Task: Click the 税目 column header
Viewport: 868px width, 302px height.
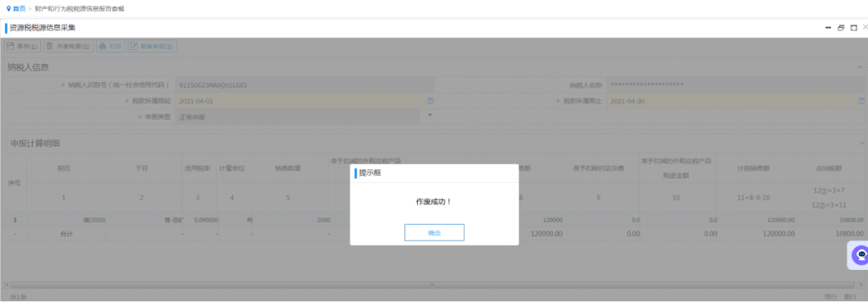Action: pos(65,168)
